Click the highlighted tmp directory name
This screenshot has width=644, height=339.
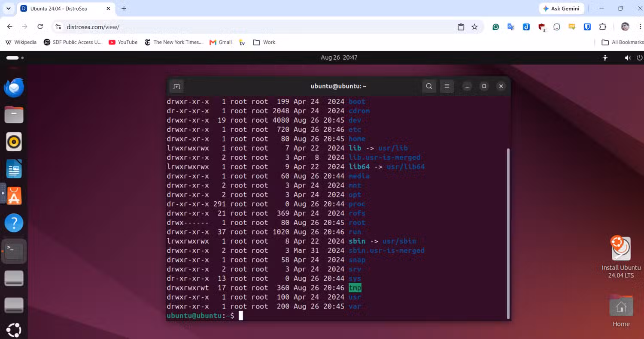pyautogui.click(x=355, y=288)
